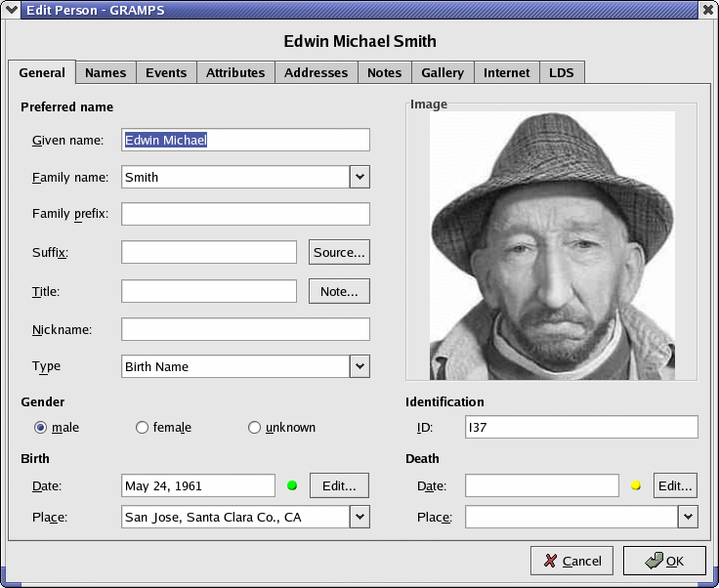Set gender to unknown
The height and width of the screenshot is (588, 719).
(x=255, y=427)
